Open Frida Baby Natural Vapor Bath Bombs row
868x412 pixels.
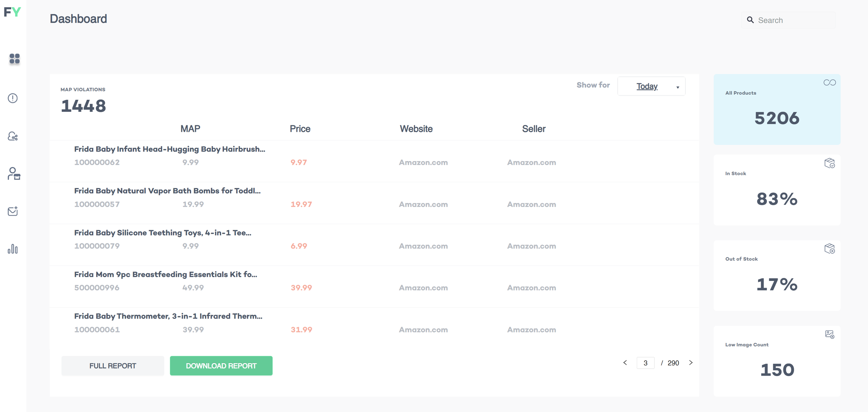[x=374, y=203]
